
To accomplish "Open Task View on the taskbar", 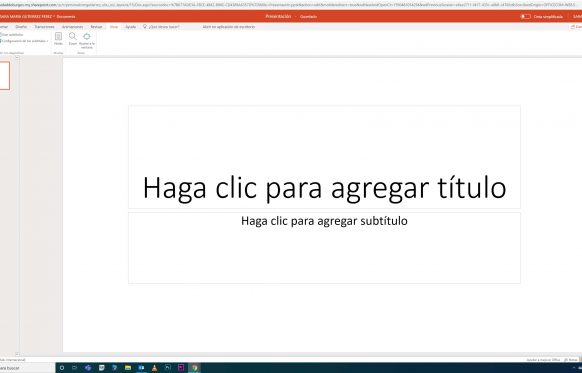I will pos(75,368).
